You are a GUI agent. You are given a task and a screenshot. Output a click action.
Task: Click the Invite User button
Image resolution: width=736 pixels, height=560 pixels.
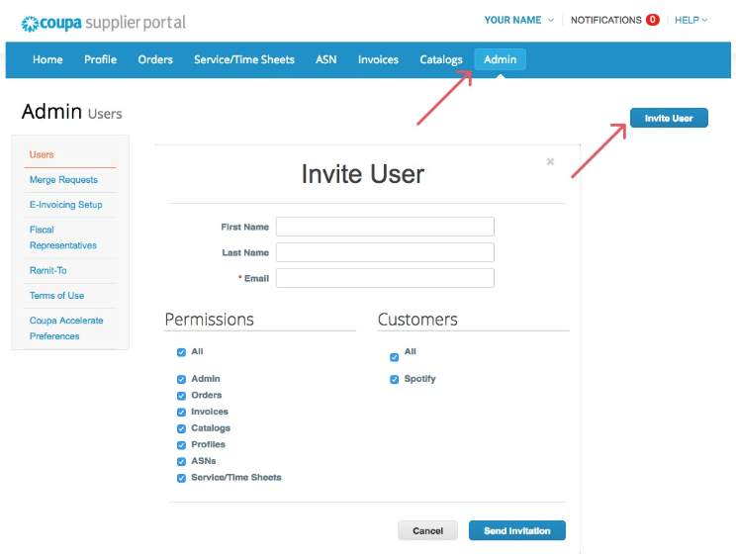coord(669,118)
